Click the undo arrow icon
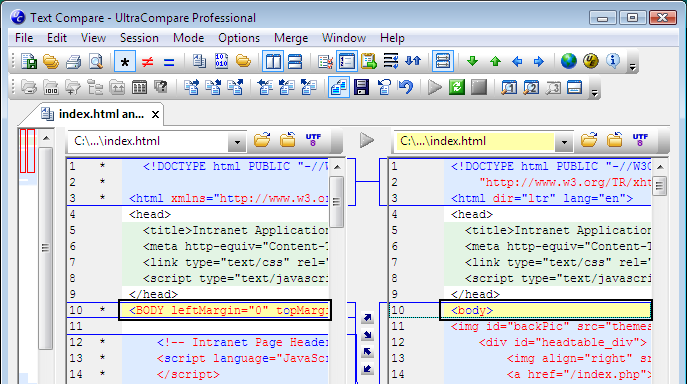This screenshot has width=687, height=384. coord(406,87)
